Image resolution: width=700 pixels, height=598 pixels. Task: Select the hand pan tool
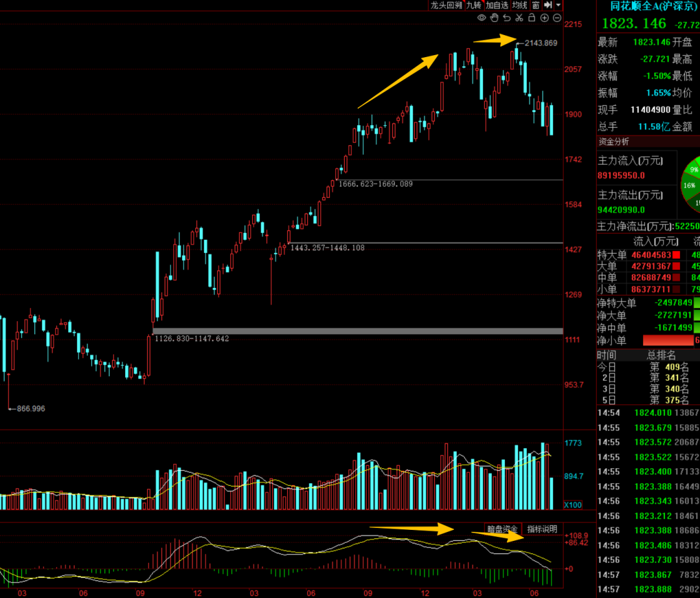pyautogui.click(x=494, y=18)
